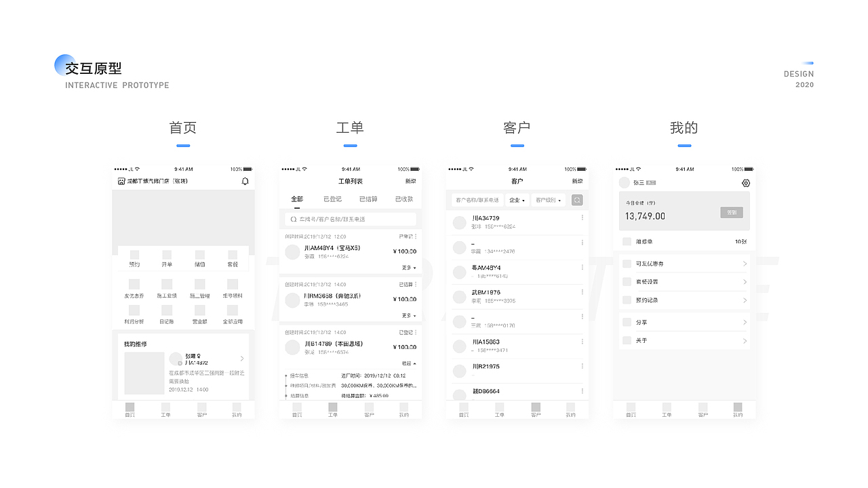The image size is (868, 488).
Task: Open the 利润分析 icon in the 首页 grid
Action: [134, 310]
